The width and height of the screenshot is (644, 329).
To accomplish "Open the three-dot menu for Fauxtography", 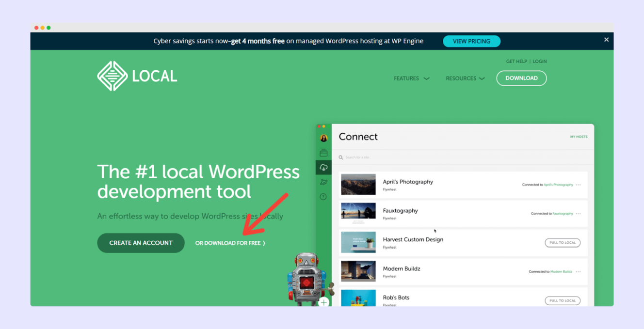I will pyautogui.click(x=578, y=214).
